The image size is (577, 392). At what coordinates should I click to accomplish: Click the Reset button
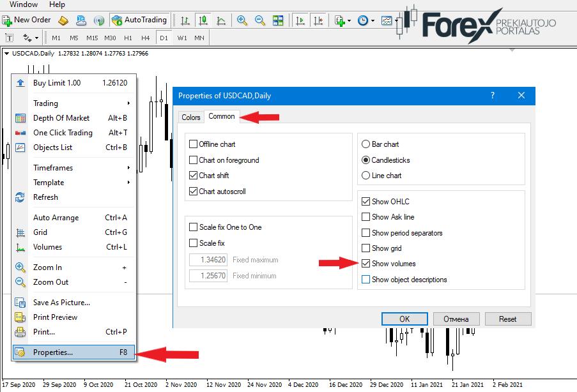(508, 319)
